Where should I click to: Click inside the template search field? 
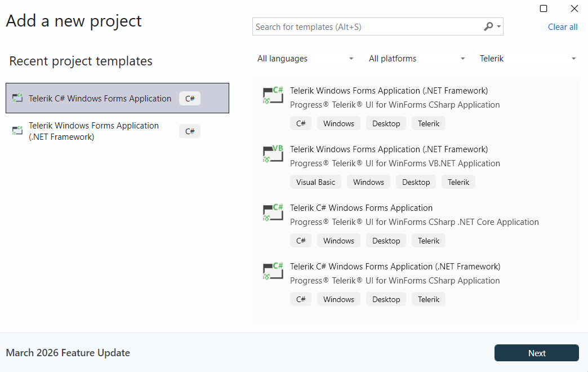tap(366, 26)
